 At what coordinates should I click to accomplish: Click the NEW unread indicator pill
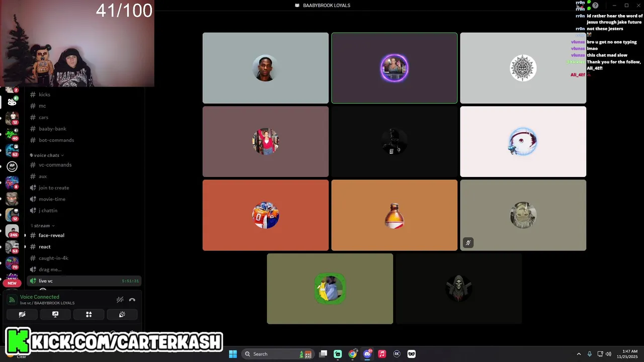(12, 283)
